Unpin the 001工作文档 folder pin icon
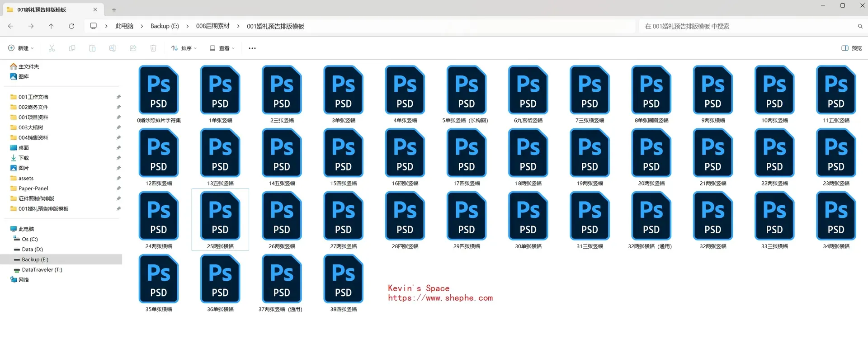The width and height of the screenshot is (868, 349). pyautogui.click(x=118, y=97)
